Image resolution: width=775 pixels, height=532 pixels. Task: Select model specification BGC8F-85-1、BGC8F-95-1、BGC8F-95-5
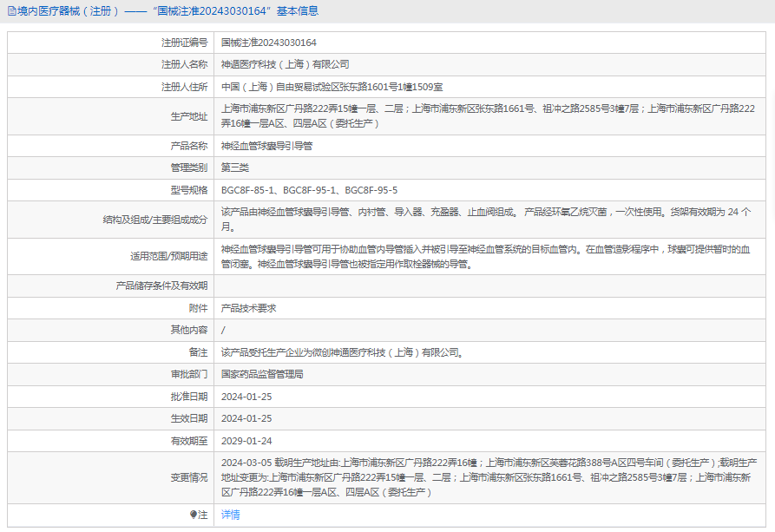(x=309, y=190)
